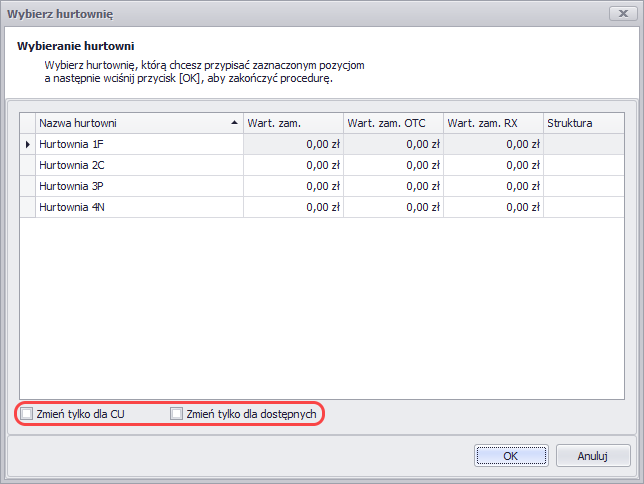Click Wart. zam. OTC value of Hurtownia 3P
Screen dimensions: 644x484
point(392,186)
